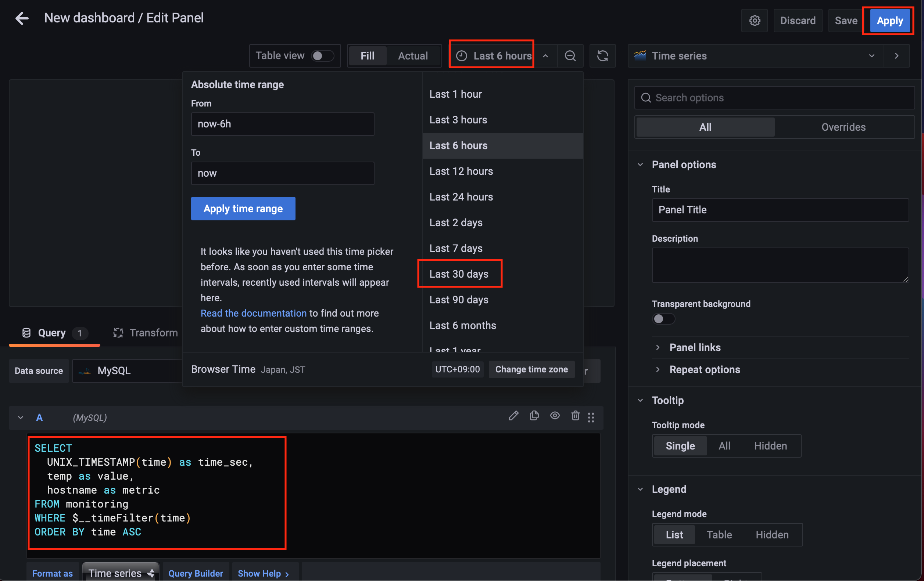Duplicate query A with copy icon
The height and width of the screenshot is (581, 924).
[534, 416]
